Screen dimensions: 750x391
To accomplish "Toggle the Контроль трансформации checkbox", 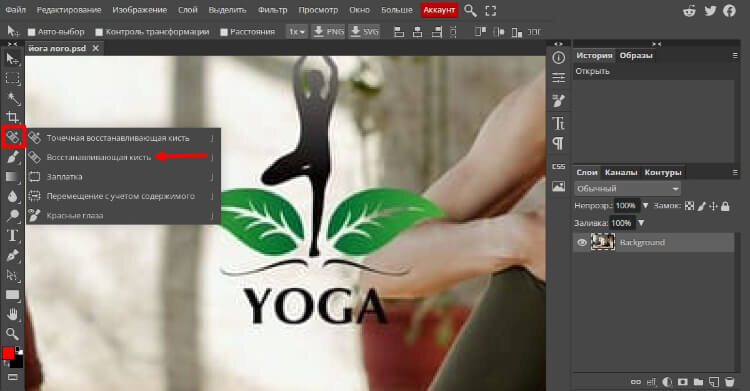I will point(99,32).
